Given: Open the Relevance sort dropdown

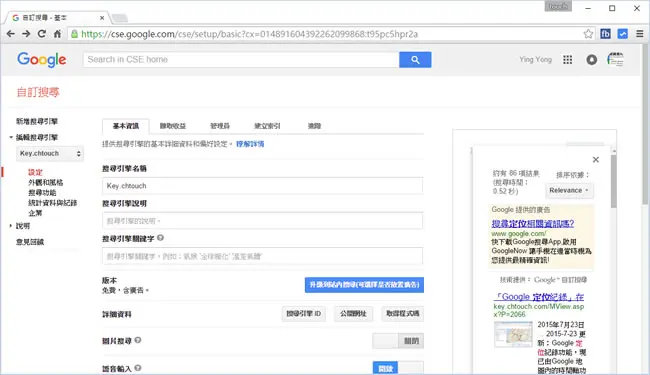Looking at the screenshot, I should click(569, 190).
